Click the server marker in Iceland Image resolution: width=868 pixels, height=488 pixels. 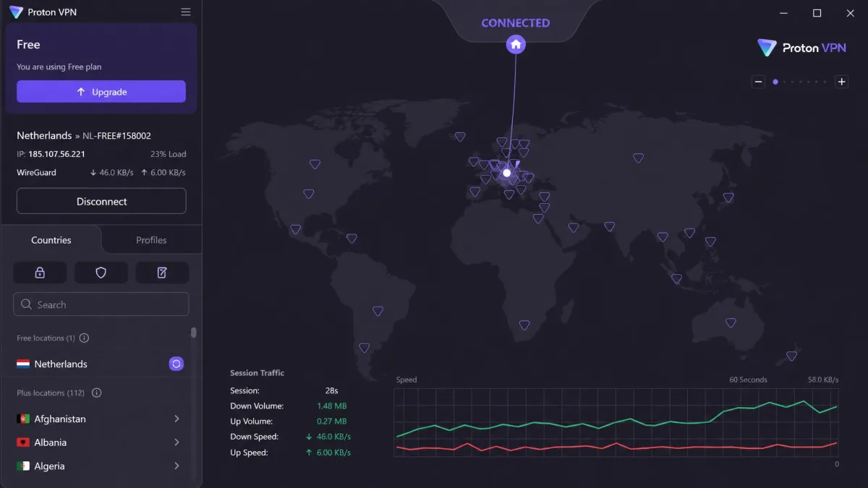(x=460, y=136)
